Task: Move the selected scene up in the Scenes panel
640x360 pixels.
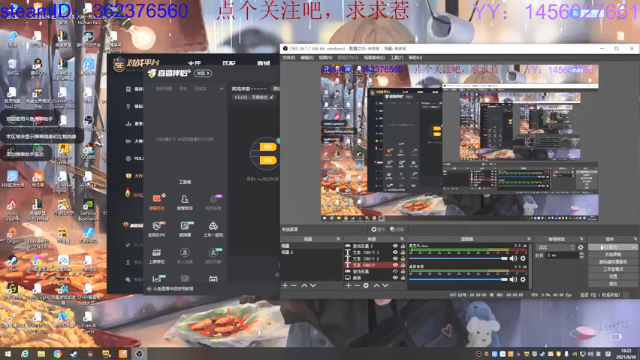Action: (x=304, y=285)
